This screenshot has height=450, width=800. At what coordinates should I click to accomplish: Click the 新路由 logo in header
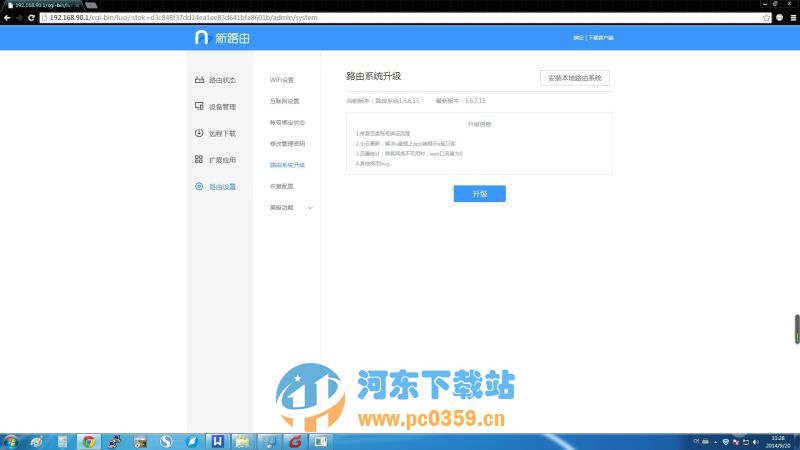(x=222, y=38)
